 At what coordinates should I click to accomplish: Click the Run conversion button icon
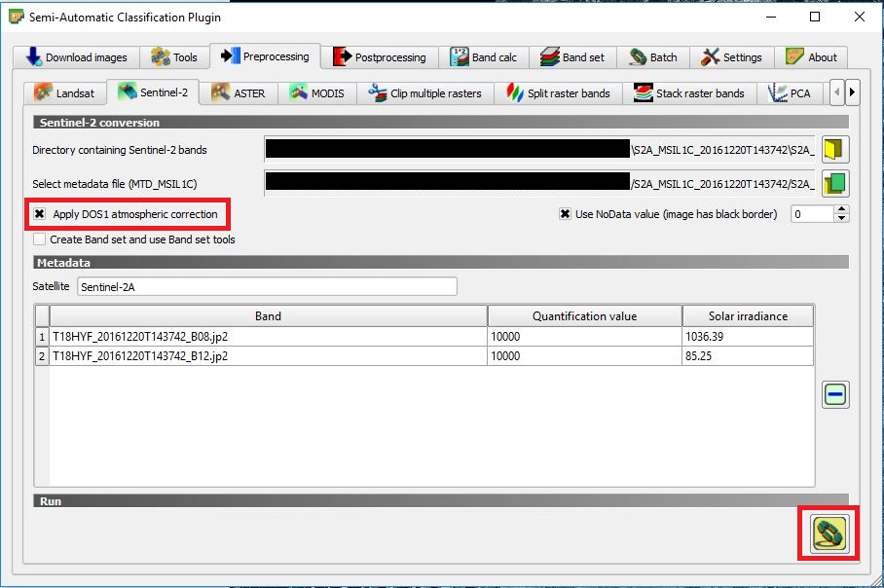click(x=829, y=533)
